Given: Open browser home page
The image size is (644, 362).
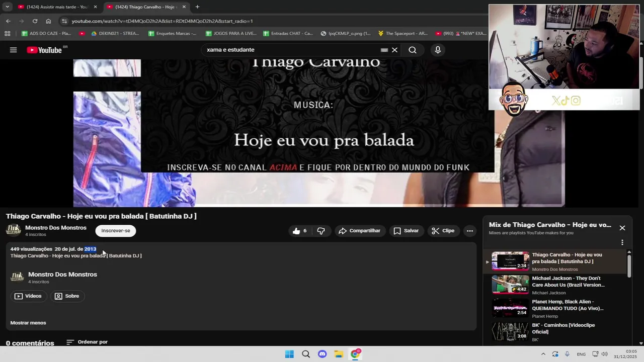Looking at the screenshot, I should pyautogui.click(x=48, y=21).
